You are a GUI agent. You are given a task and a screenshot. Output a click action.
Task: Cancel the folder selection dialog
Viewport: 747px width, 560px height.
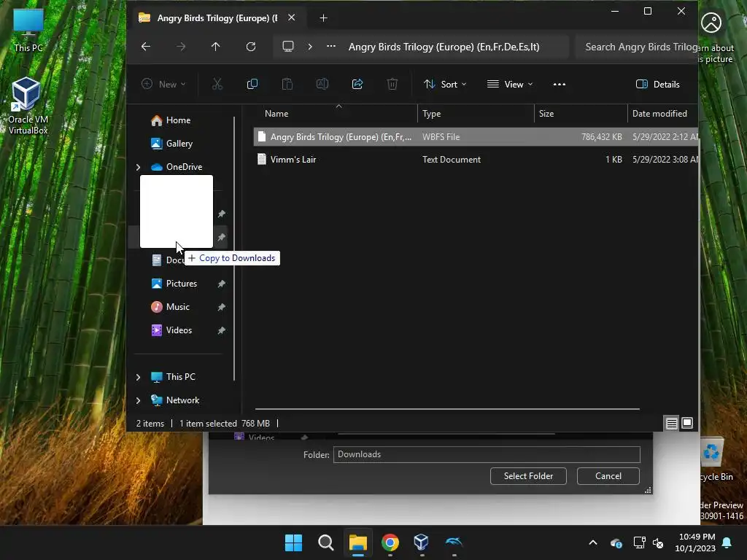point(608,475)
